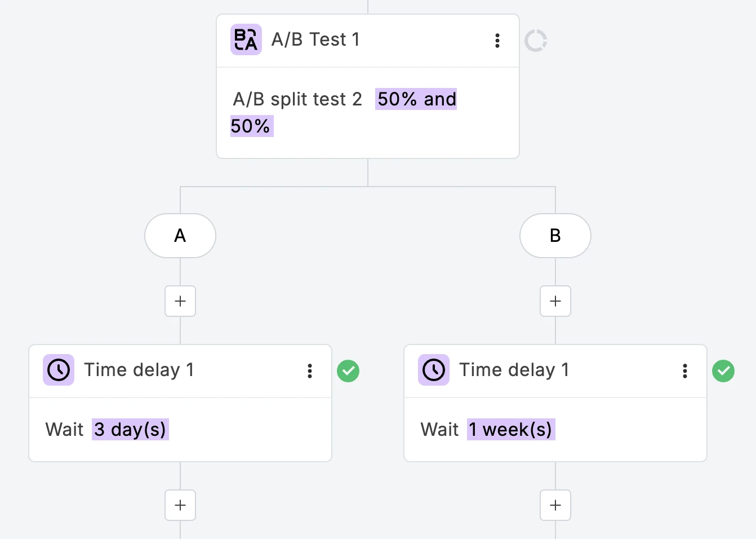
Task: Click the green checkmark on the left Time delay
Action: pos(348,370)
